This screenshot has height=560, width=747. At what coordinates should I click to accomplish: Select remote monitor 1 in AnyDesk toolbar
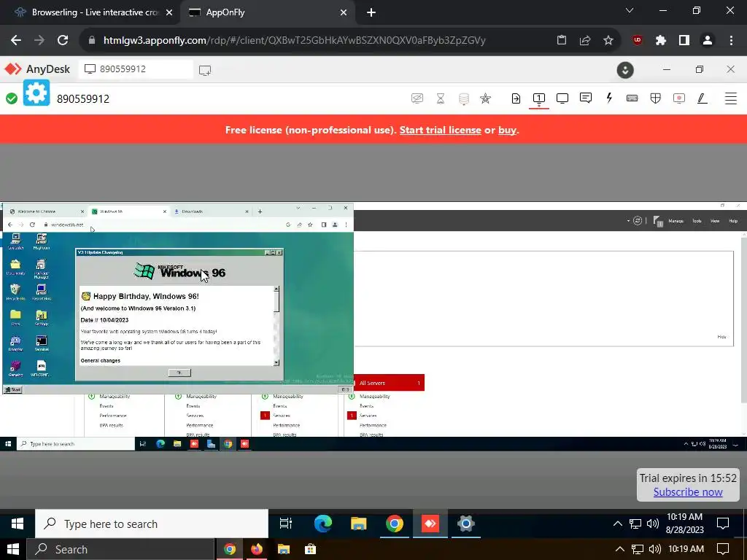[x=539, y=98]
